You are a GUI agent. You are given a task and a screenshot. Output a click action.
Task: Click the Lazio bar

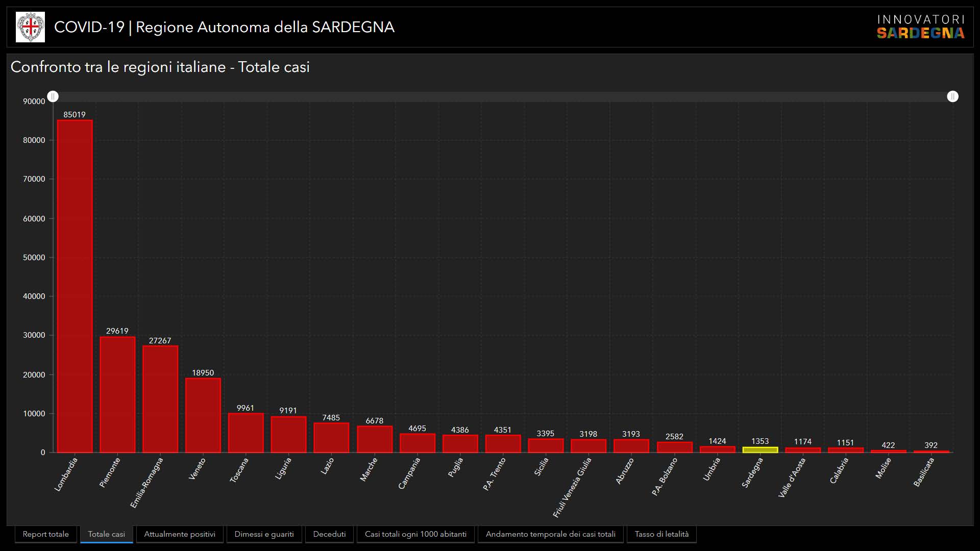331,437
